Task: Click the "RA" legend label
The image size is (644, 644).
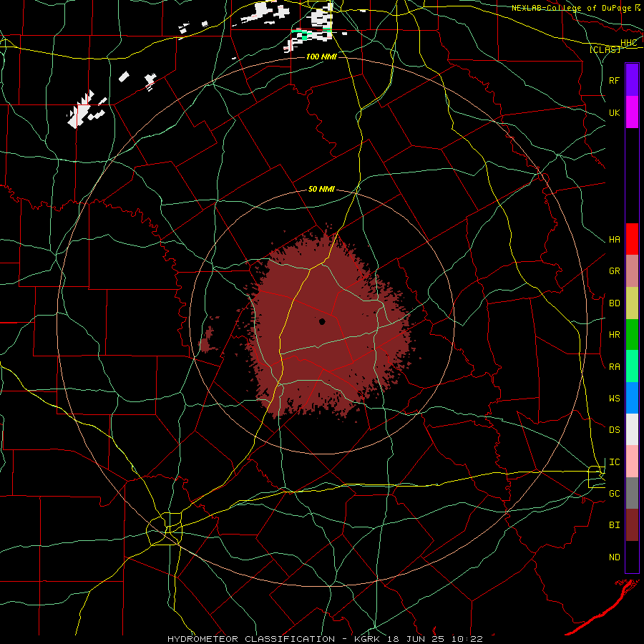Action: [615, 367]
